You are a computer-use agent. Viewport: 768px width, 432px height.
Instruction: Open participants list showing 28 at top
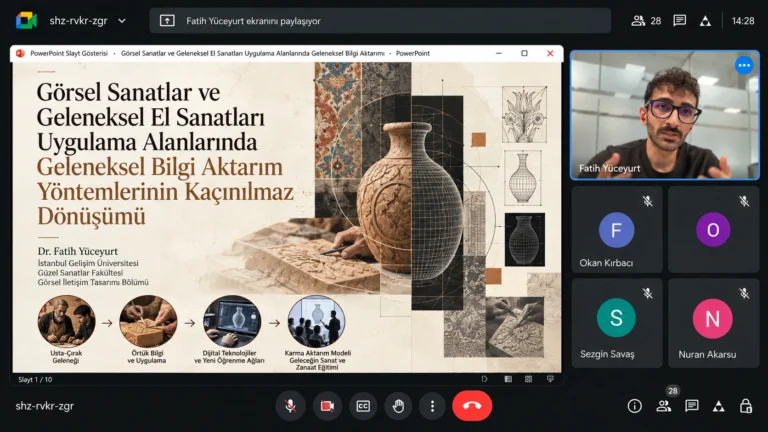pyautogui.click(x=646, y=21)
